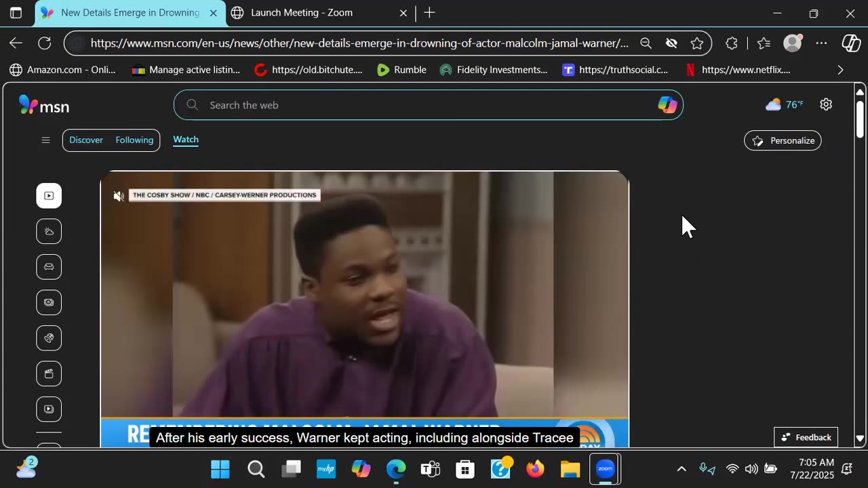
Task: Open the Favorites hub icon
Action: click(764, 43)
